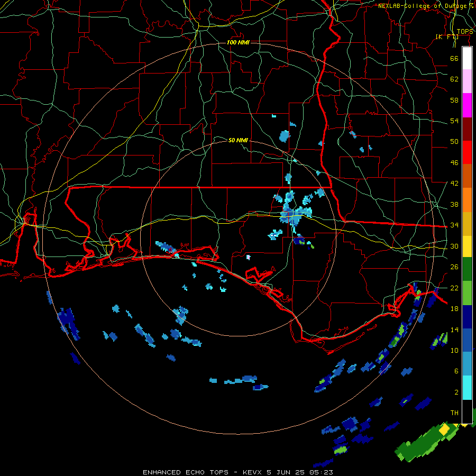The image size is (476, 476).
Task: Click the bright yellow swatch on the legend
Action: point(467,246)
